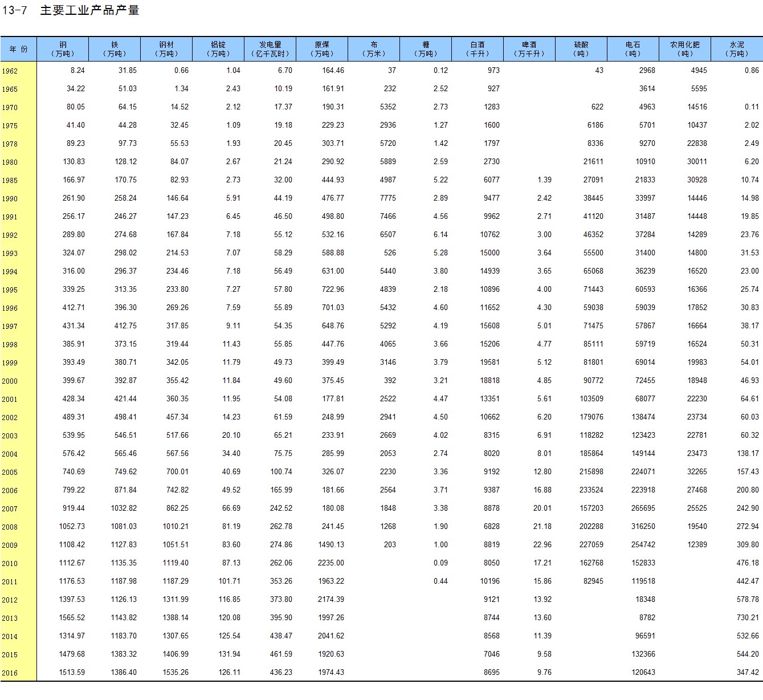Click 2010 raw coal value 2235.00
The width and height of the screenshot is (763, 700).
tap(331, 563)
